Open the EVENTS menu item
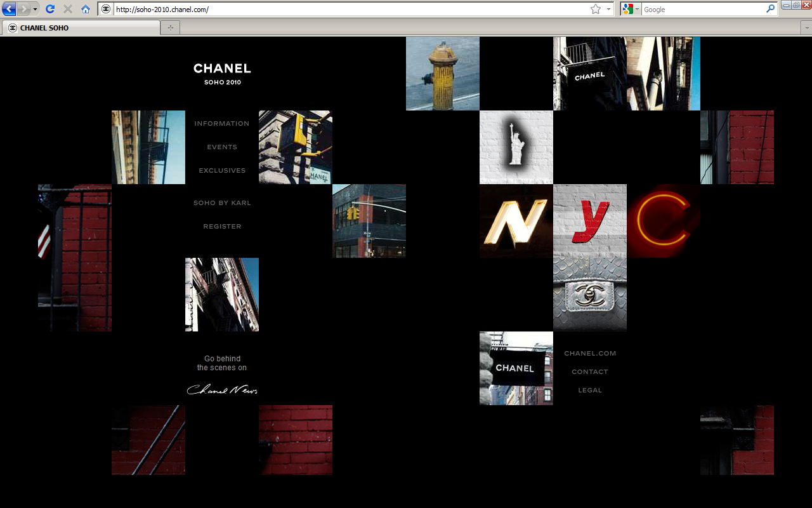Screen dimensions: 812x508 pyautogui.click(x=222, y=147)
